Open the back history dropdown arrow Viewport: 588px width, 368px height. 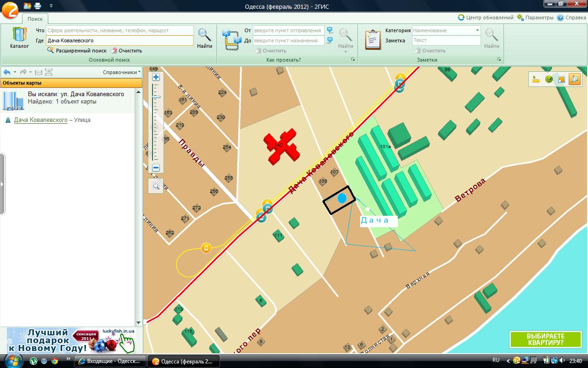point(15,72)
